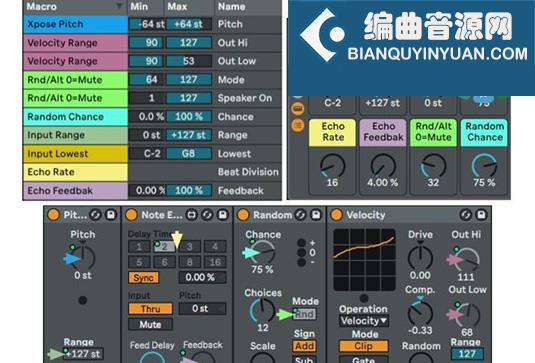
Task: Click the Out Hi knob in Velocity
Action: click(467, 259)
